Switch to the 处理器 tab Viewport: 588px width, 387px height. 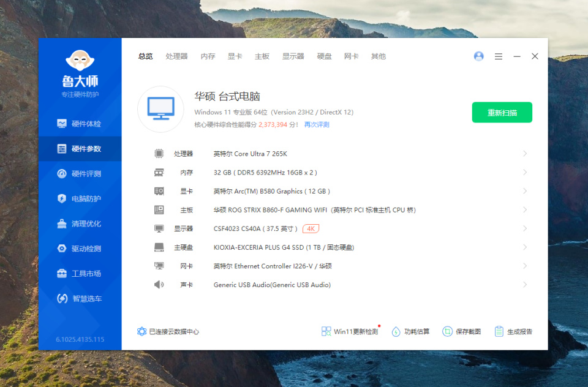coord(176,56)
